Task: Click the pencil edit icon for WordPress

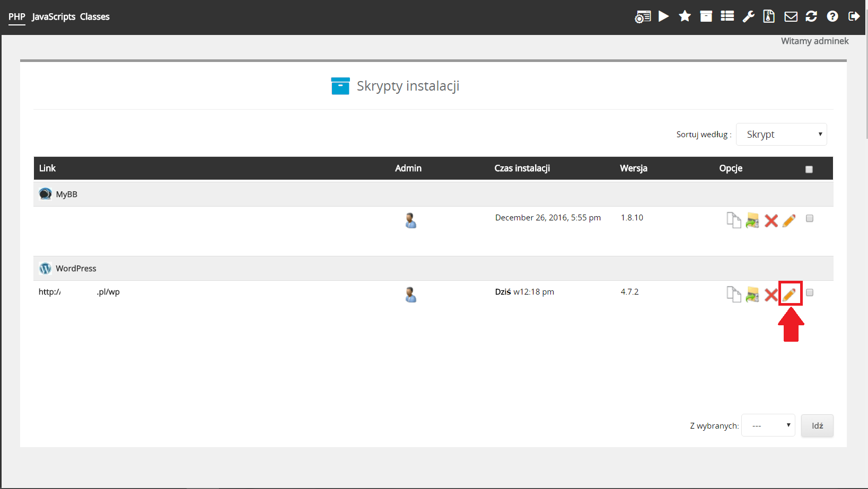Action: tap(789, 294)
